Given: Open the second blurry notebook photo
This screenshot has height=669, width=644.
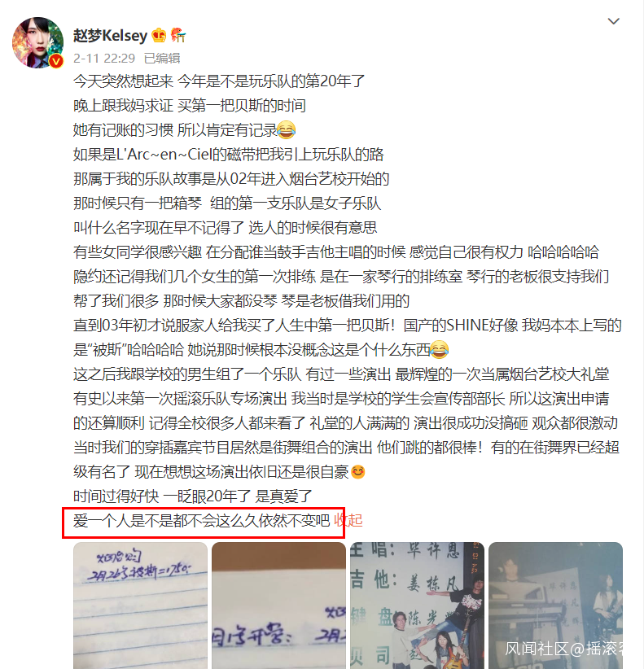Looking at the screenshot, I should (x=278, y=606).
